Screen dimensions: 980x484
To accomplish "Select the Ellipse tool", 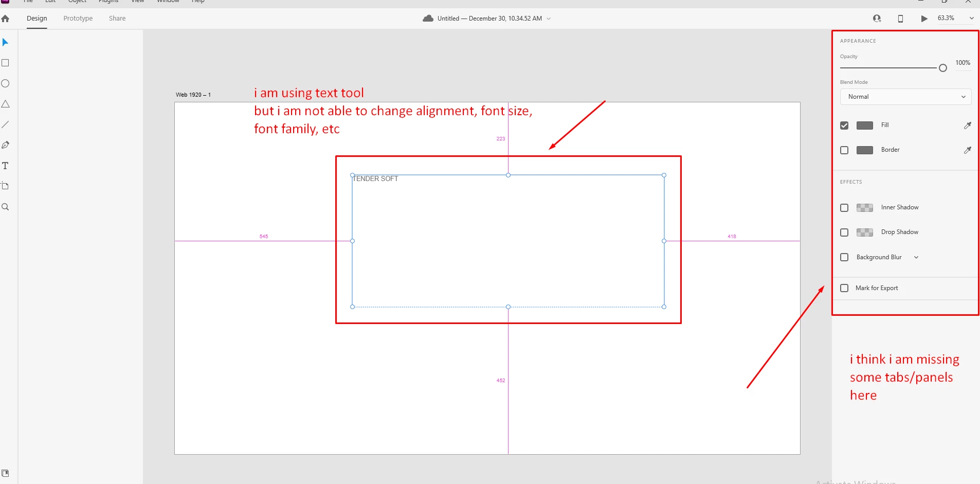I will (5, 83).
